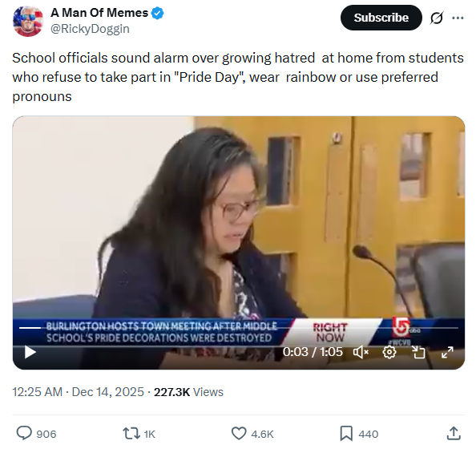Click the share upload arrow icon

(x=454, y=433)
